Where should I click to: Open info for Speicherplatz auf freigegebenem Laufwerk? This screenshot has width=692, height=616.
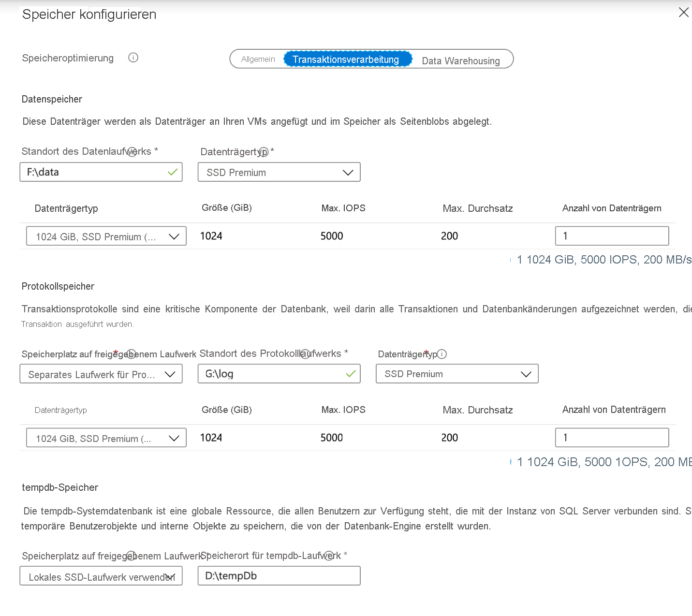pos(131,353)
